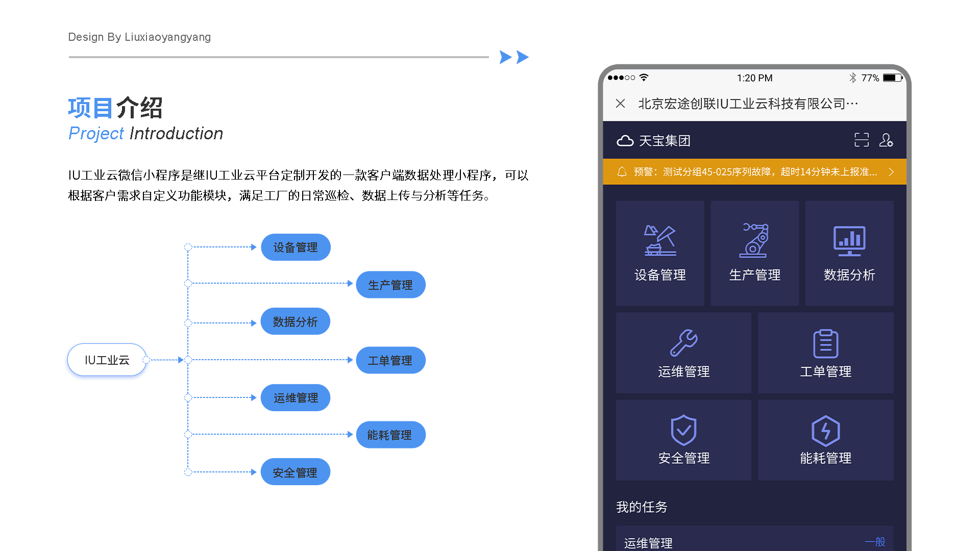Screen dimensions: 980x551
Task: Tap the Wi-Fi icon in phone status bar
Action: pos(644,78)
